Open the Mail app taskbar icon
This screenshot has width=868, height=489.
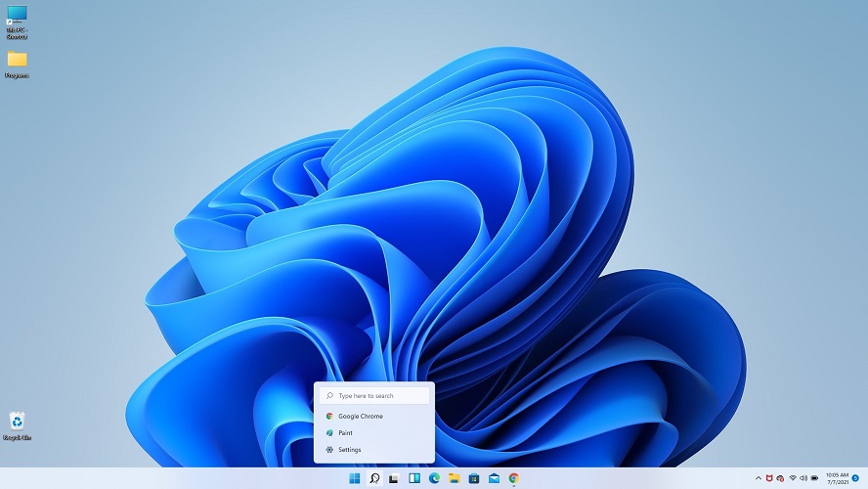[x=494, y=478]
